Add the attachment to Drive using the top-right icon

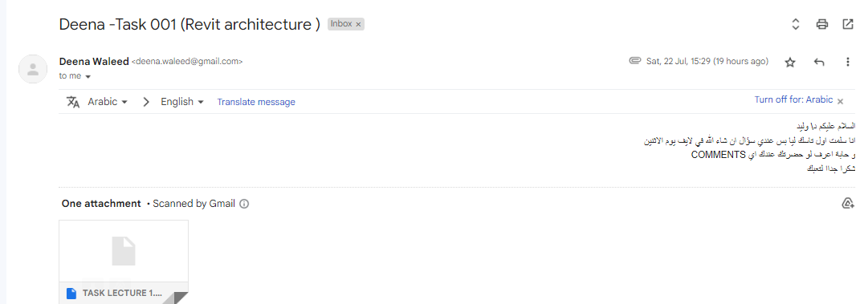[847, 204]
